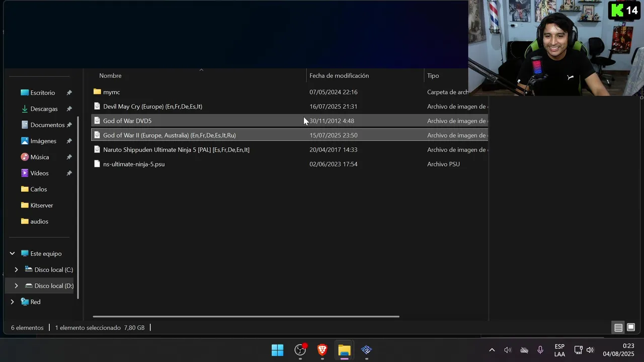The width and height of the screenshot is (644, 362).
Task: Click pin icon next to Vídeos
Action: tap(69, 173)
